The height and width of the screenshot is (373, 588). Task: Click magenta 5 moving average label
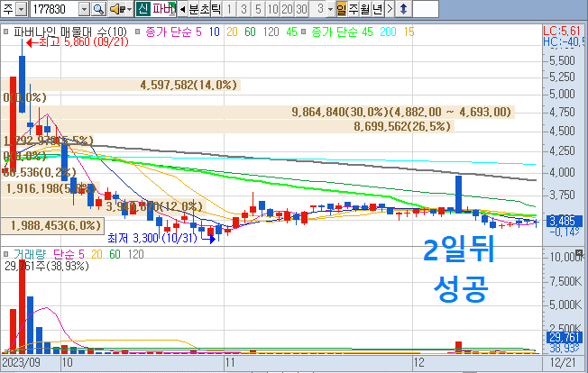[x=198, y=32]
